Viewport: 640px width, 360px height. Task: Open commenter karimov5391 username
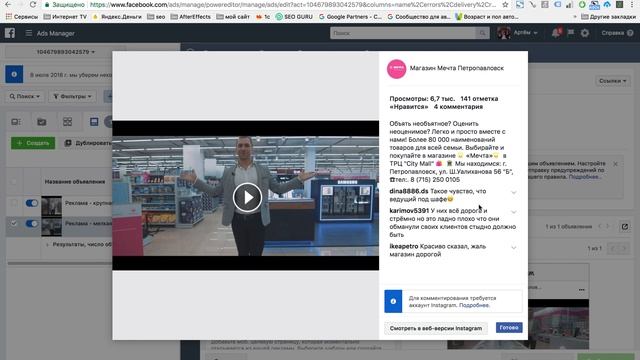409,211
